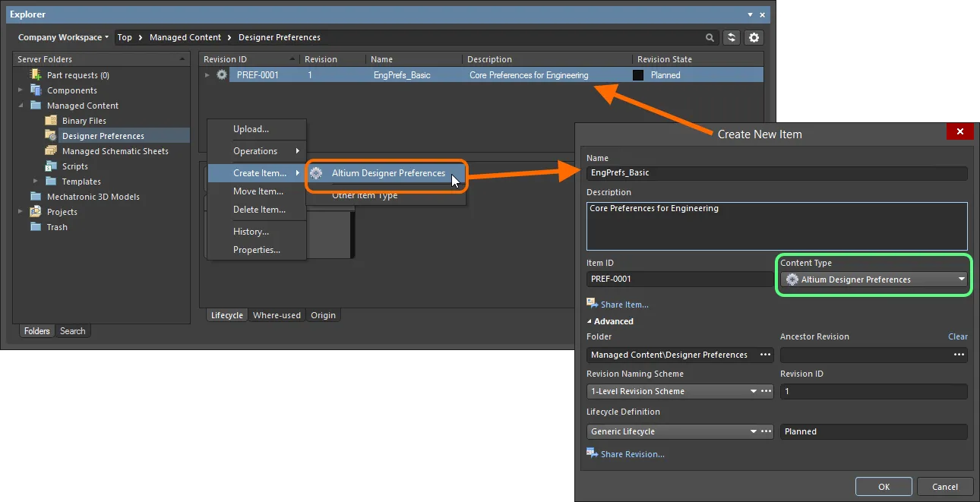Select History... in the context menu
The width and height of the screenshot is (980, 502).
256,232
